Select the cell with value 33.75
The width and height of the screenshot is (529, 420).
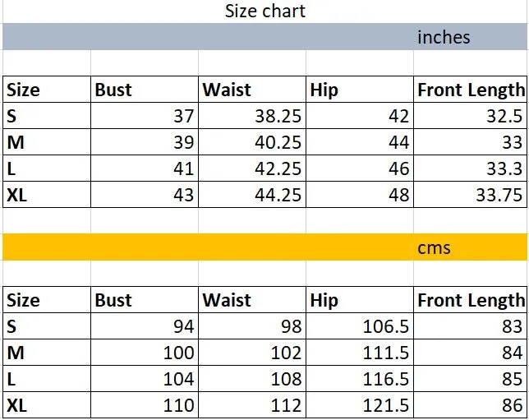tap(471, 195)
